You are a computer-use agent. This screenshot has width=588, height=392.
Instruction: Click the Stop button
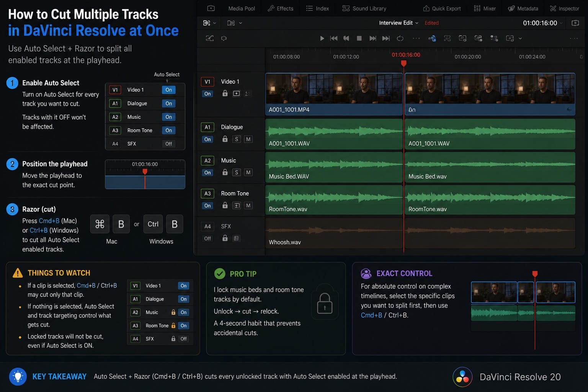click(359, 38)
